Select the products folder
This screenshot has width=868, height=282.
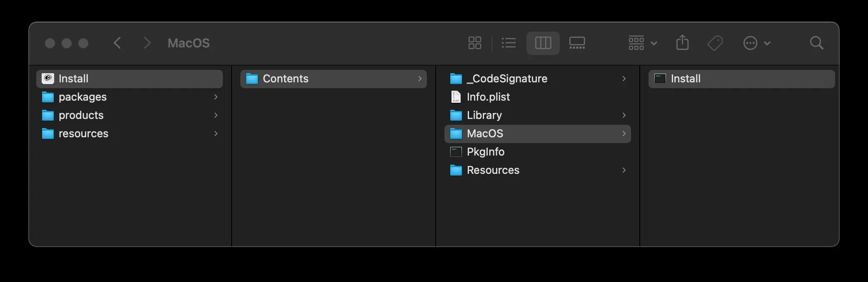[x=81, y=115]
